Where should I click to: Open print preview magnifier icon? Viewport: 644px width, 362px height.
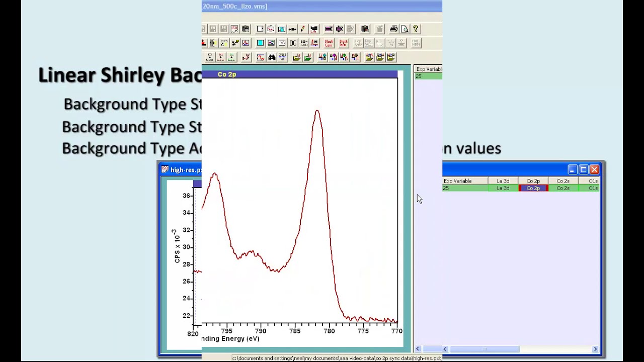coord(405,29)
